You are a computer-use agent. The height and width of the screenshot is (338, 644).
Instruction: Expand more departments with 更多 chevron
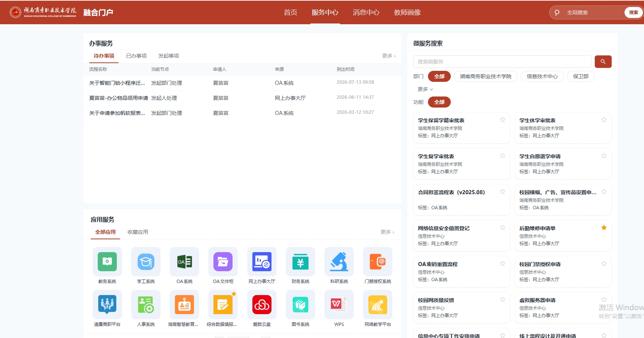[x=425, y=89]
